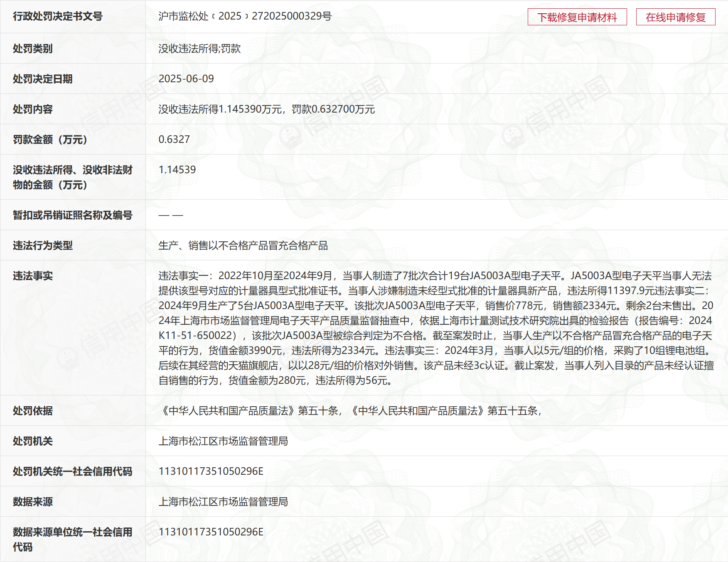Click the 下载修复申请材料 button
This screenshot has width=728, height=562.
(577, 17)
